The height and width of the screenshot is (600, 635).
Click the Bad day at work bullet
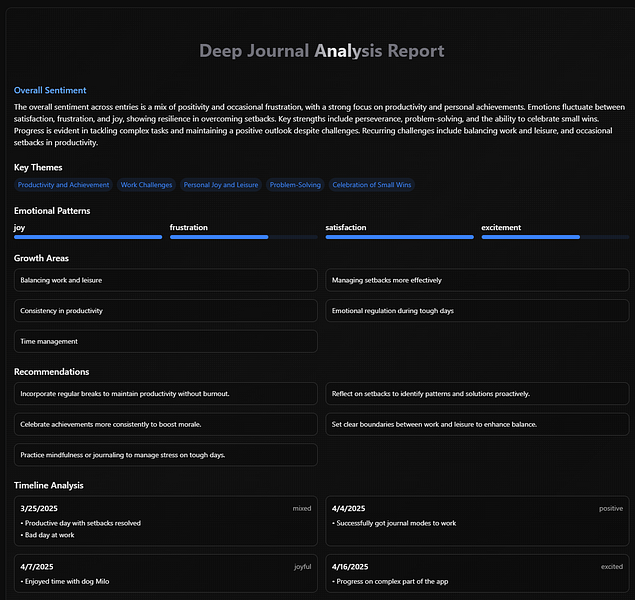pos(47,535)
